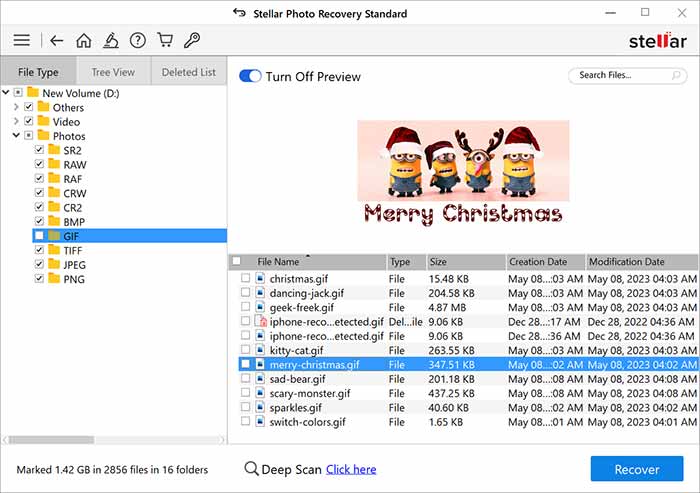The height and width of the screenshot is (493, 700).
Task: Click the deleted file icon of iphone-reco gif
Action: point(260,321)
